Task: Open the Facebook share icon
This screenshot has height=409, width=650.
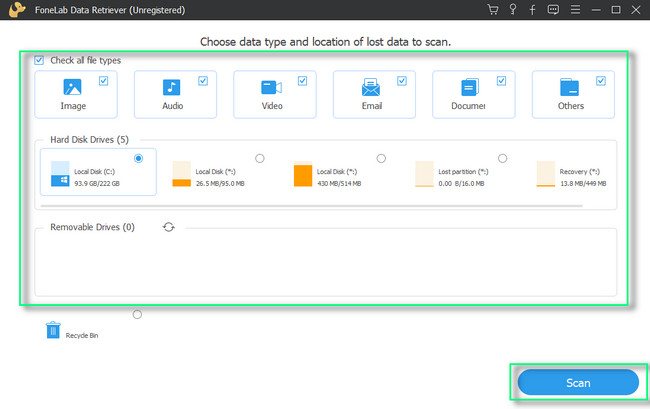Action: click(x=533, y=10)
